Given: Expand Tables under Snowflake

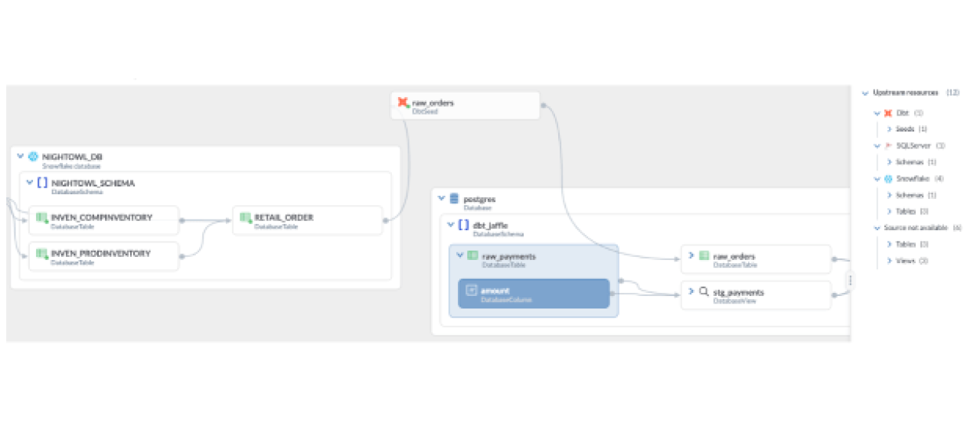Looking at the screenshot, I should [890, 211].
